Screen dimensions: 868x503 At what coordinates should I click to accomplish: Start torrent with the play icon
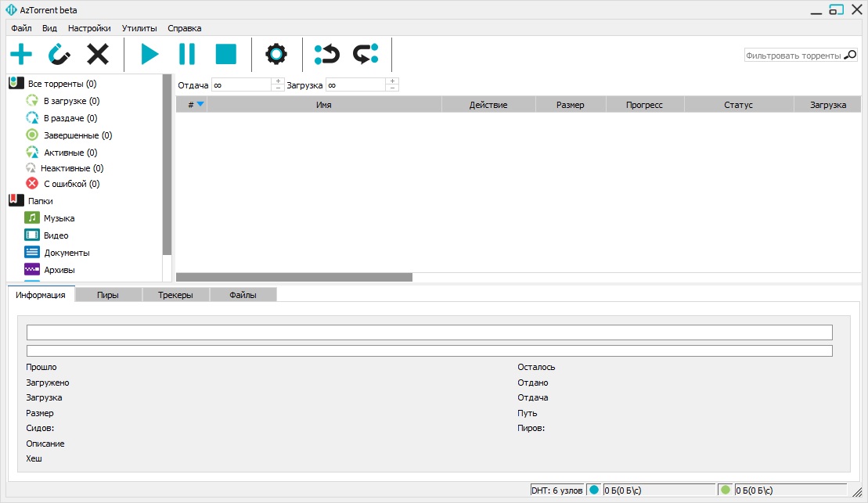(x=149, y=54)
